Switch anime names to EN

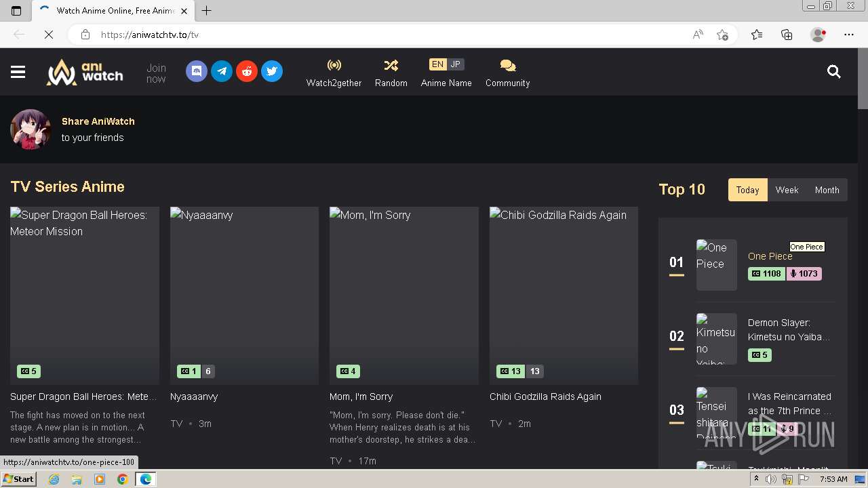coord(437,64)
